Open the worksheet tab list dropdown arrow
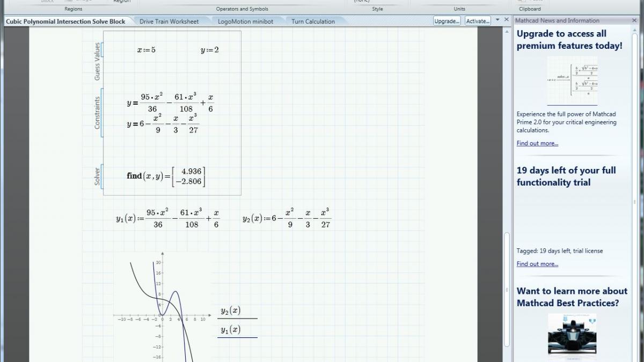Viewport: 644px width, 362px height. (497, 20)
